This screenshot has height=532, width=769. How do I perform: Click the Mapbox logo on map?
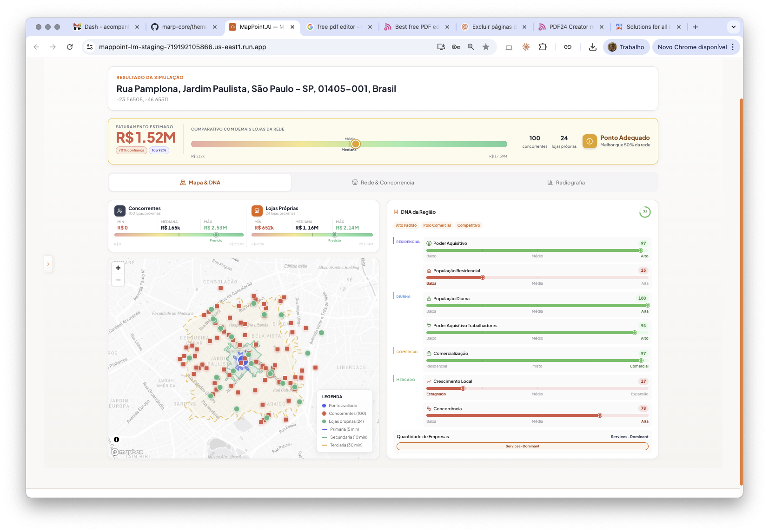point(127,452)
